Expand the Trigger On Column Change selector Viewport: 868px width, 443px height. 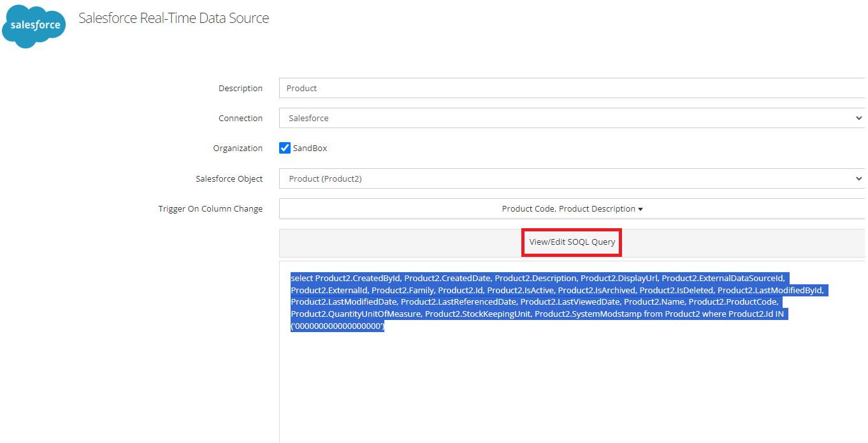coord(573,208)
